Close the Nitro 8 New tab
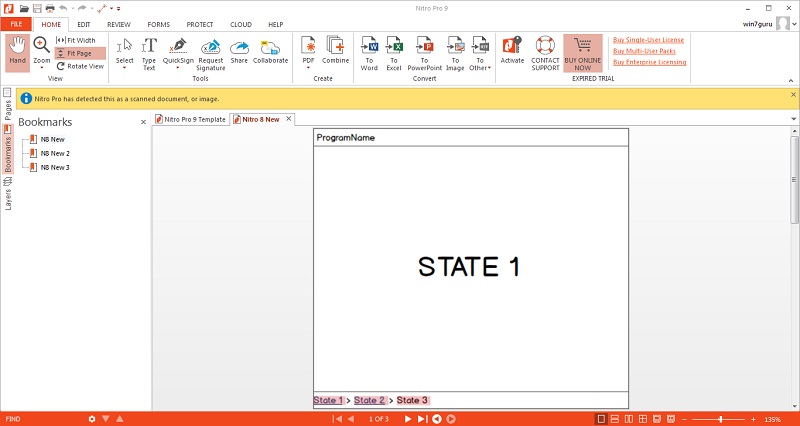The image size is (800, 426). 288,119
